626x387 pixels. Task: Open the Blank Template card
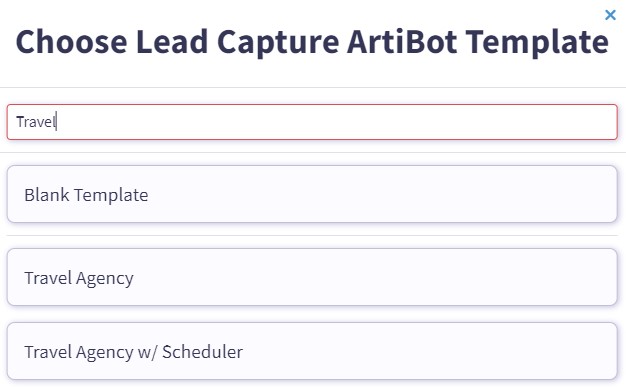(x=312, y=194)
